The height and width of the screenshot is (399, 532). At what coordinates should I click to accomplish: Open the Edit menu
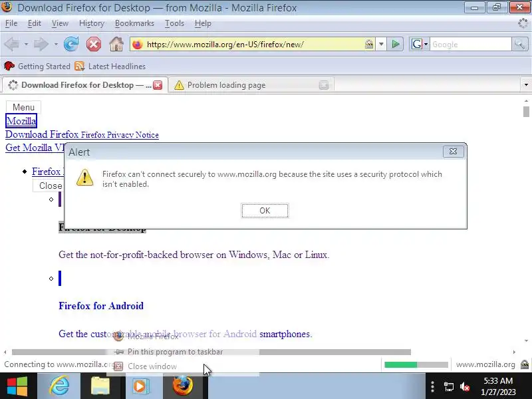(x=35, y=23)
